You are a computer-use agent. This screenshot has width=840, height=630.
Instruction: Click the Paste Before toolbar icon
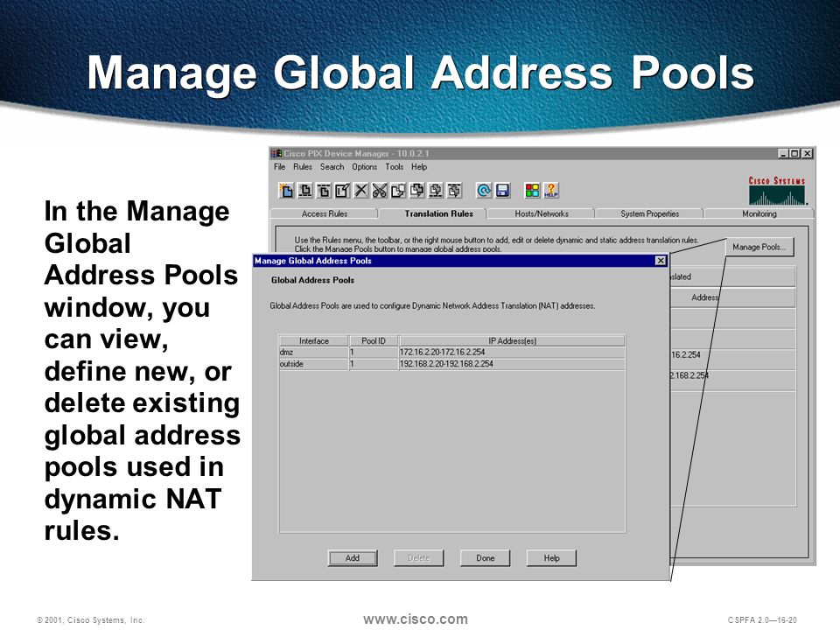tap(436, 190)
